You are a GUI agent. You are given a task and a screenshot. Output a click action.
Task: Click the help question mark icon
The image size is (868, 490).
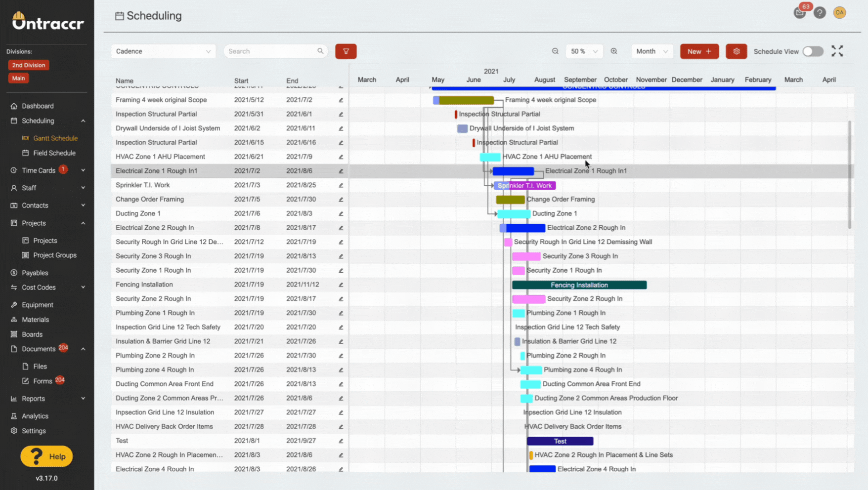[x=820, y=13]
